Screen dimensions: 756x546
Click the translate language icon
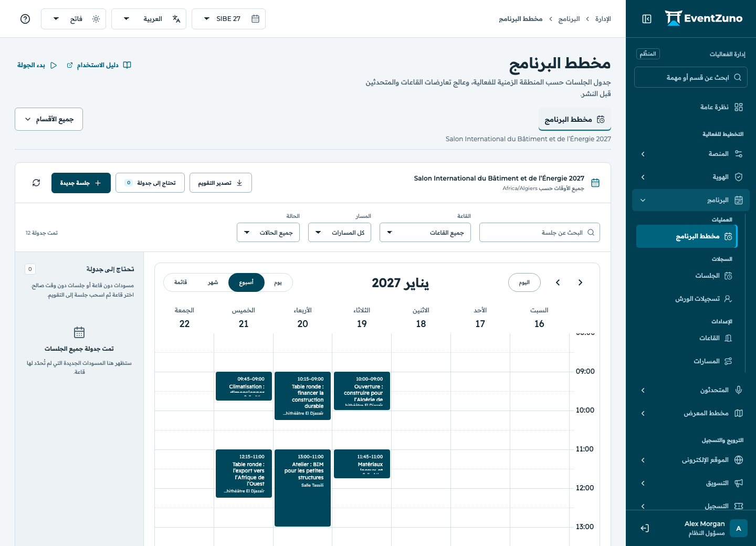tap(176, 19)
